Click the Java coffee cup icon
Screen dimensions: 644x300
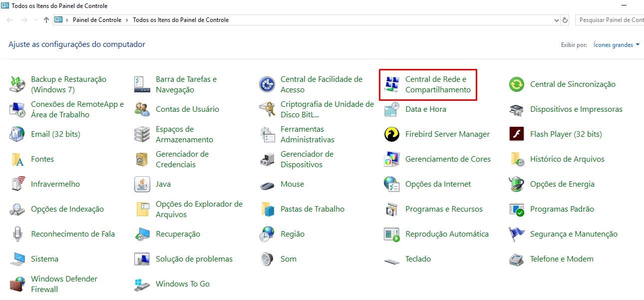click(x=142, y=184)
